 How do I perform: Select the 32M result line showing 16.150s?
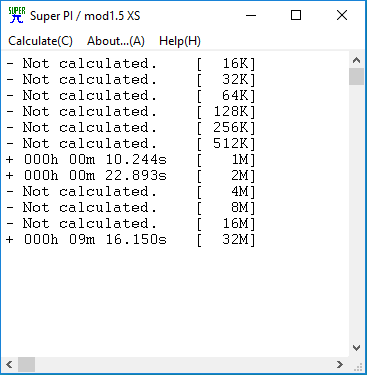click(x=131, y=240)
